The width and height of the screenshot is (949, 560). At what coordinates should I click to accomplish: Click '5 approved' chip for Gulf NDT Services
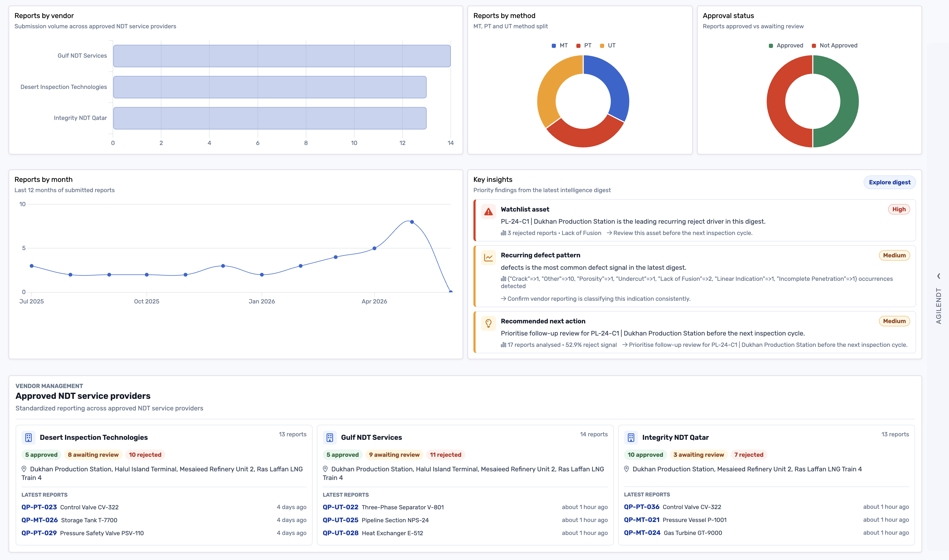pos(342,455)
